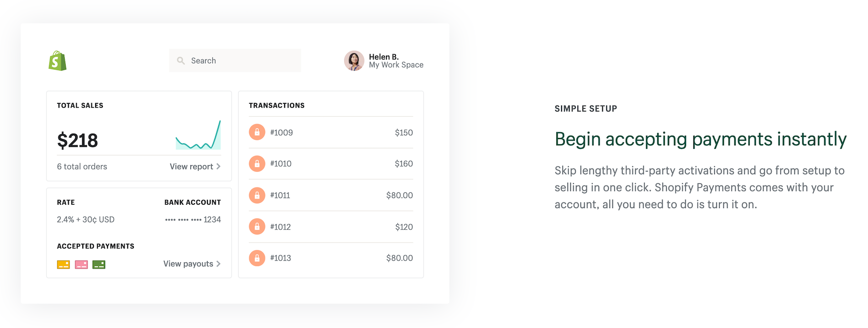Click the $218 total sales figure

tap(78, 140)
